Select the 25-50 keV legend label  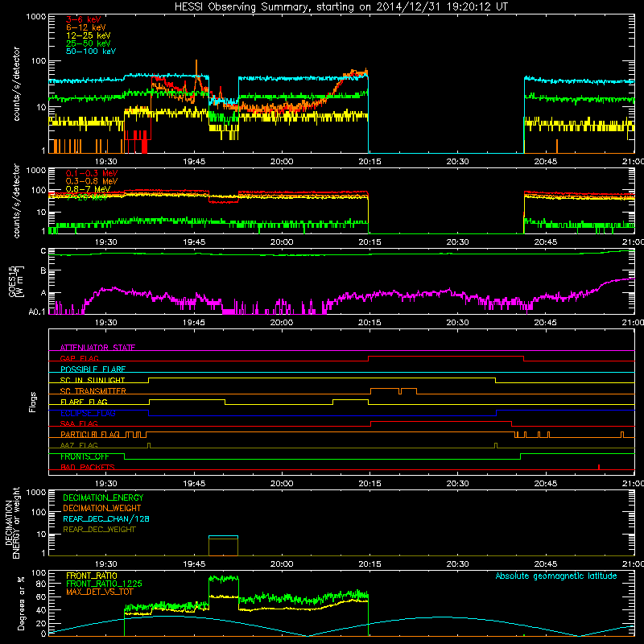88,43
